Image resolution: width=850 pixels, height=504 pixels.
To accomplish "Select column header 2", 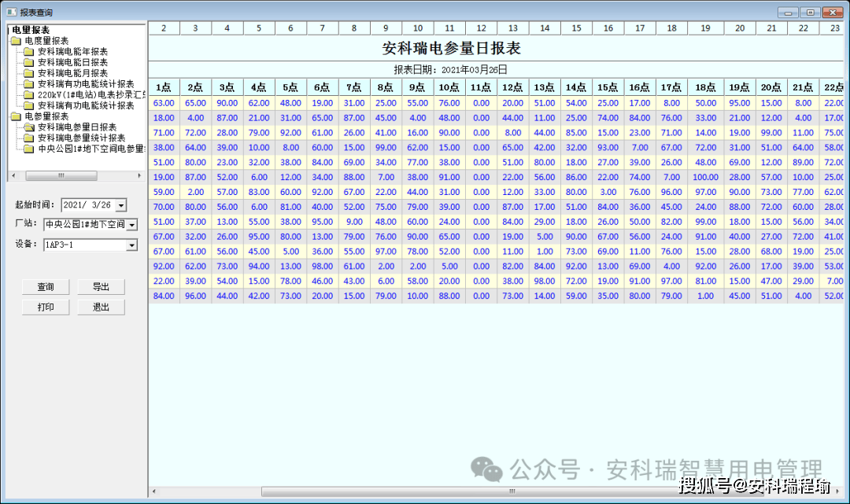I will 164,28.
